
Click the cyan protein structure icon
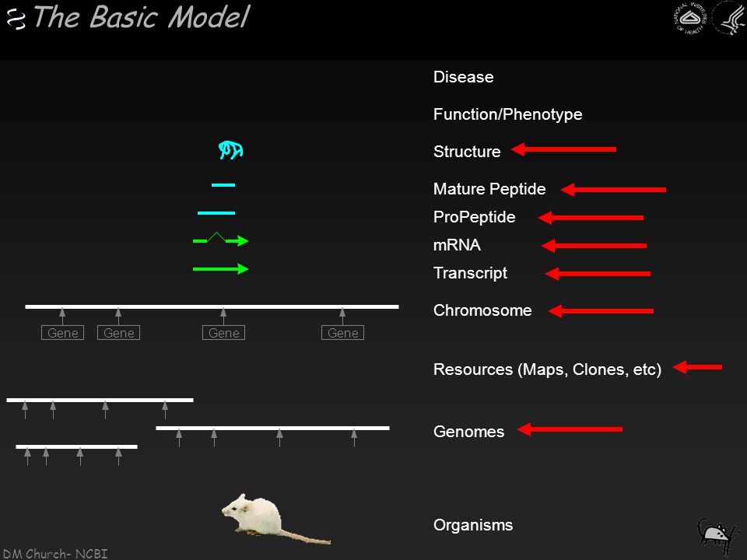coord(230,150)
